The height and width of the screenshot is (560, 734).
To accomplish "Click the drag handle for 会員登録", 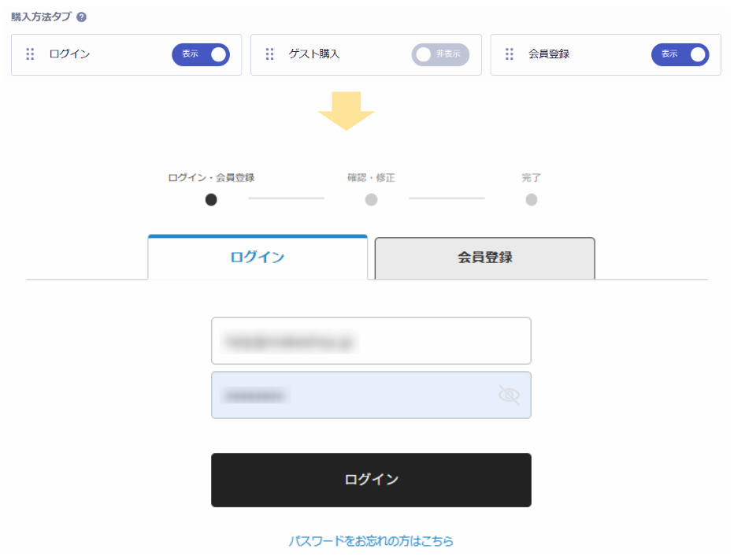I will pyautogui.click(x=510, y=54).
